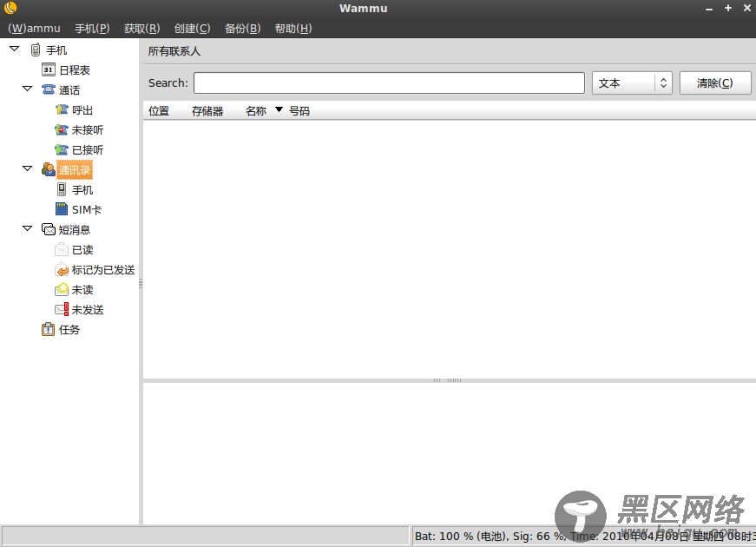The height and width of the screenshot is (547, 756).
Task: Collapse the 通讯录 tree branch
Action: 28,168
